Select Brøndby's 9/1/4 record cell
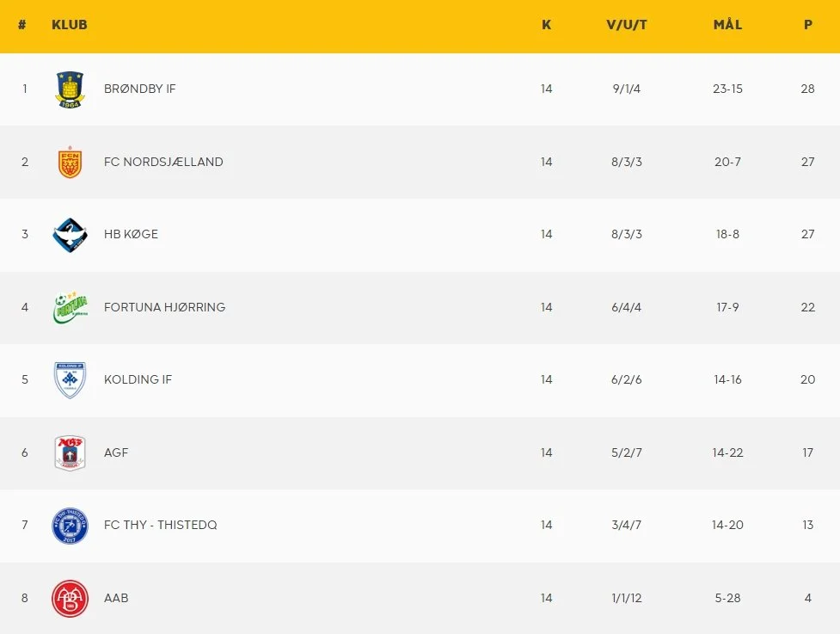The image size is (840, 634). click(x=627, y=89)
